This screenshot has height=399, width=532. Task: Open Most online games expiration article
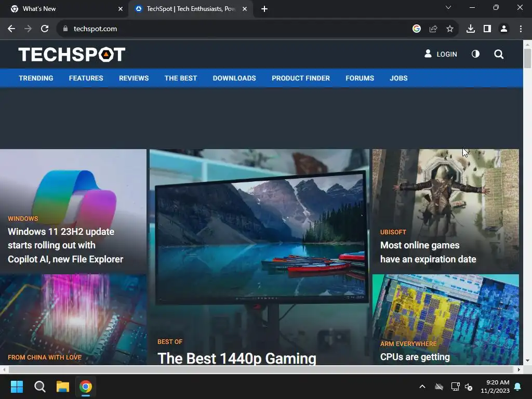click(x=428, y=252)
